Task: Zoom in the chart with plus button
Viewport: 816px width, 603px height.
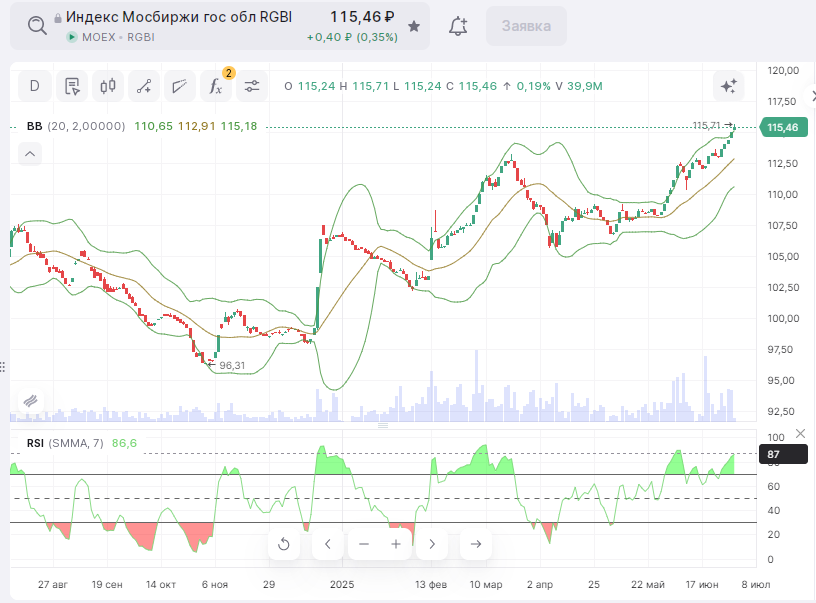Action: [396, 544]
